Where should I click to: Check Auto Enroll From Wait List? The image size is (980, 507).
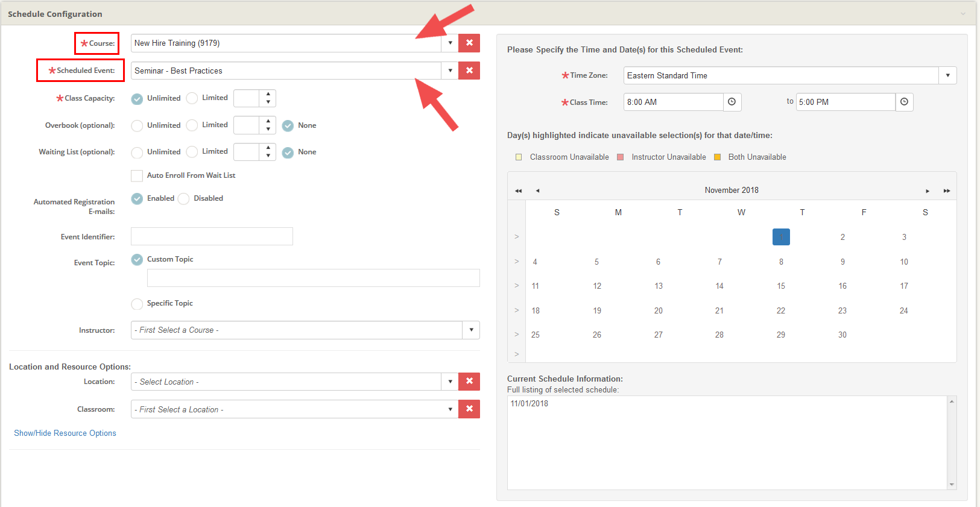[x=137, y=175]
